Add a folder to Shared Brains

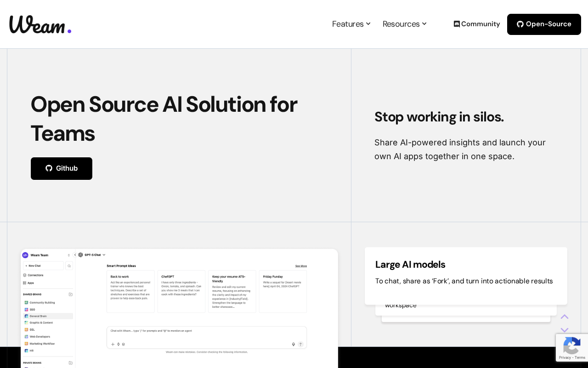coord(71,294)
